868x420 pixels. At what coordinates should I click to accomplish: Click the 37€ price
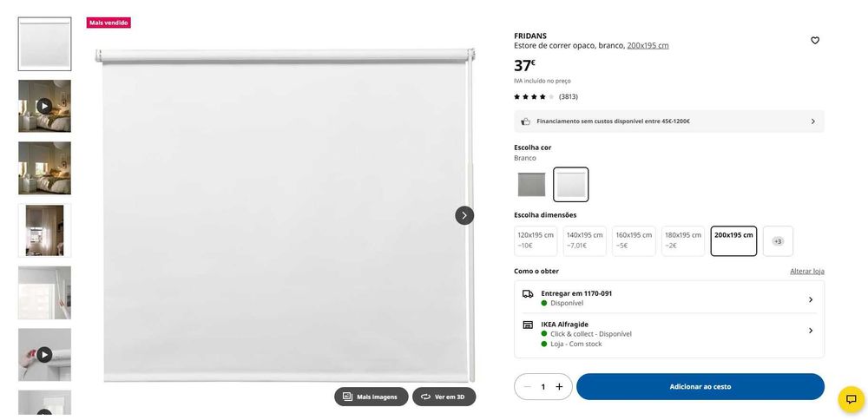tap(524, 66)
